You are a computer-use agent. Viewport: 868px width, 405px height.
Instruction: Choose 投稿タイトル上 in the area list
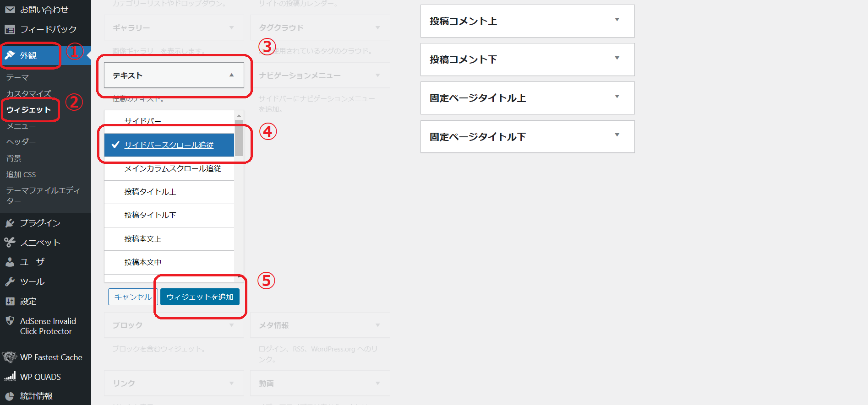point(150,192)
